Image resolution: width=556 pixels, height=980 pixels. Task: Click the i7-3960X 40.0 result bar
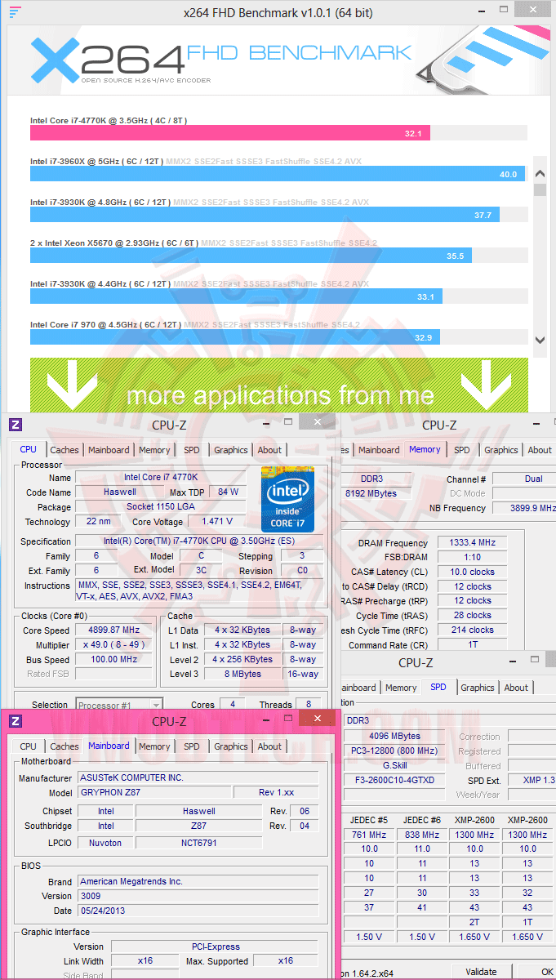coord(278,174)
